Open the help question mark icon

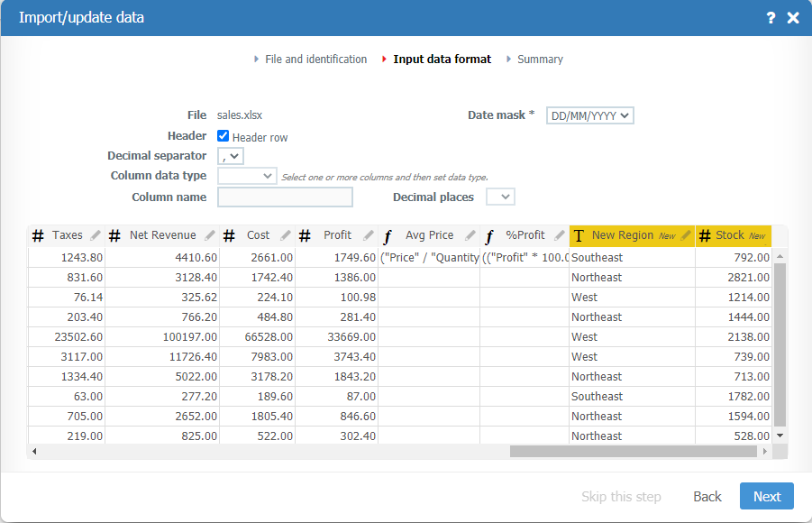771,18
